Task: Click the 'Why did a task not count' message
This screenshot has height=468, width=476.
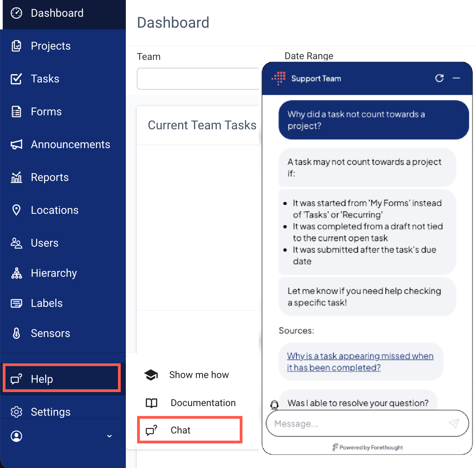Action: click(x=374, y=120)
